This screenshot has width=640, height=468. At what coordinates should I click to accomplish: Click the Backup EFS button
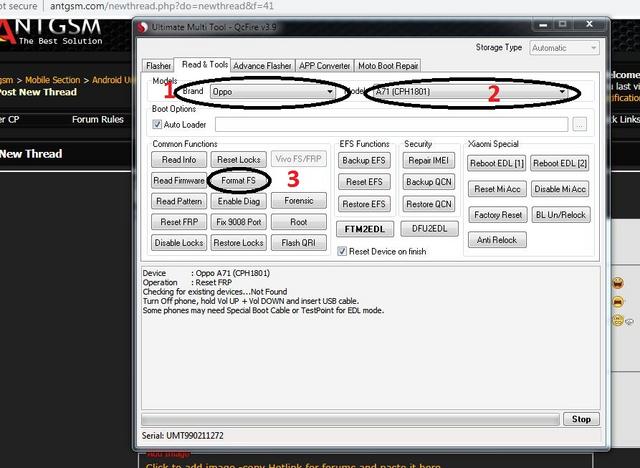pos(364,160)
